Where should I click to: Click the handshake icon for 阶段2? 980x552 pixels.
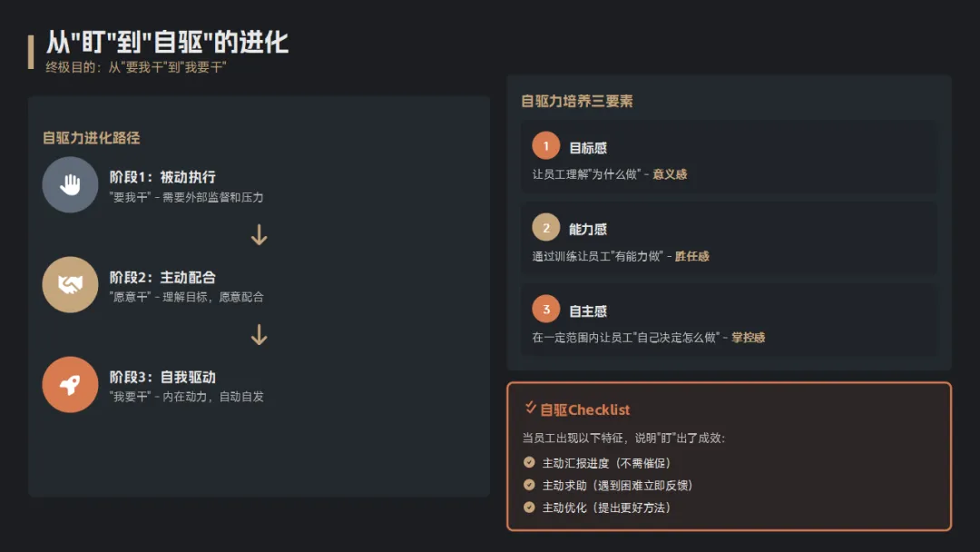pos(70,285)
